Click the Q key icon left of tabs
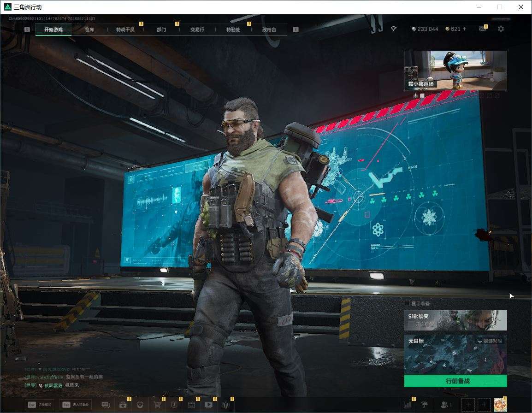This screenshot has height=413, width=532. pyautogui.click(x=27, y=29)
